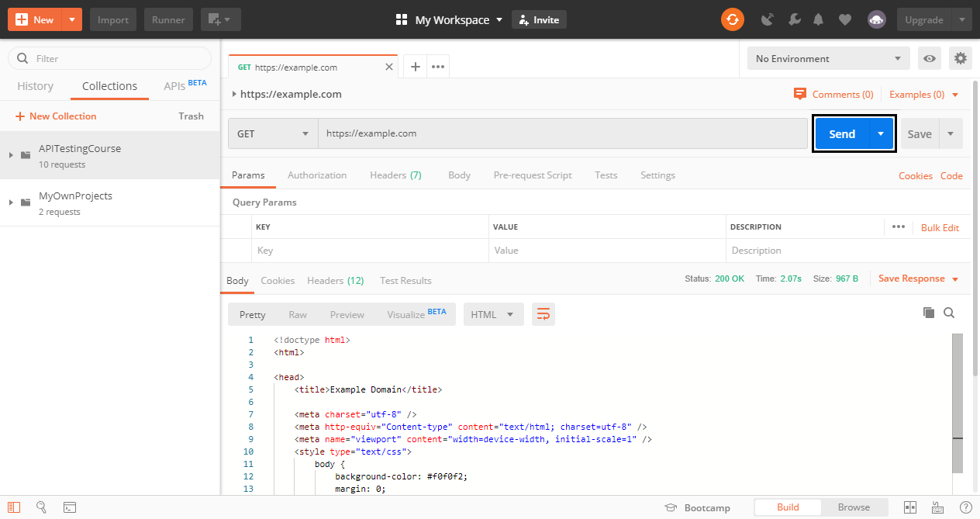980x519 pixels.
Task: Search within the response body
Action: (949, 313)
